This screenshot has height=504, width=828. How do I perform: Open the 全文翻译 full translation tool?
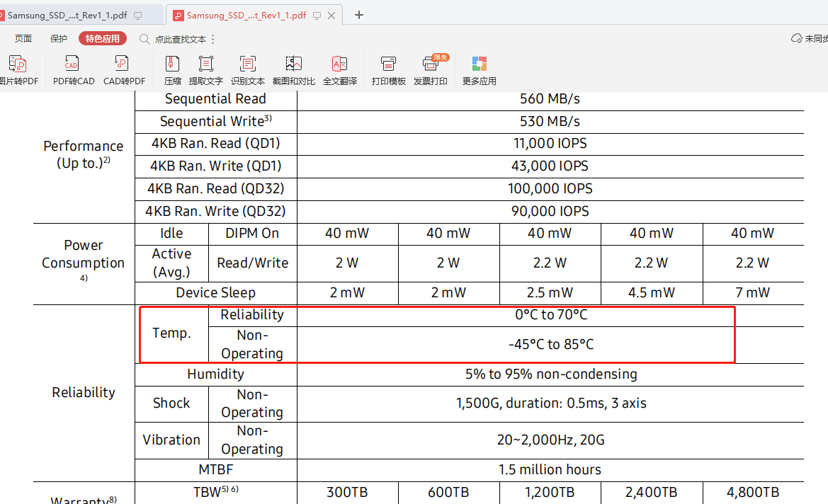(x=339, y=70)
